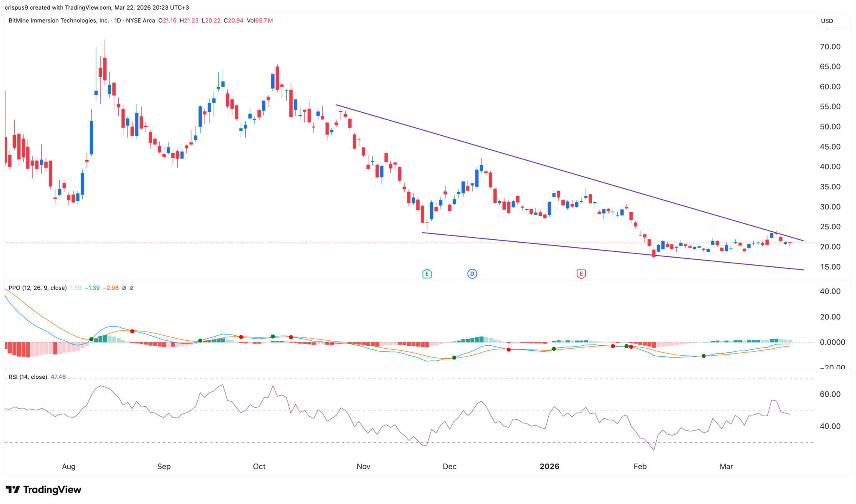The height and width of the screenshot is (504, 856).
Task: Click the red earnings E marker
Action: point(581,274)
